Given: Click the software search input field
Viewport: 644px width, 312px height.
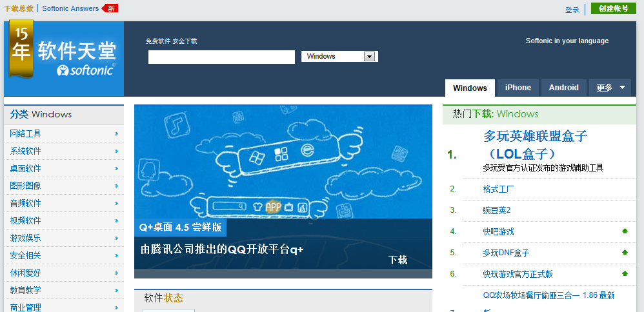Looking at the screenshot, I should click(221, 57).
